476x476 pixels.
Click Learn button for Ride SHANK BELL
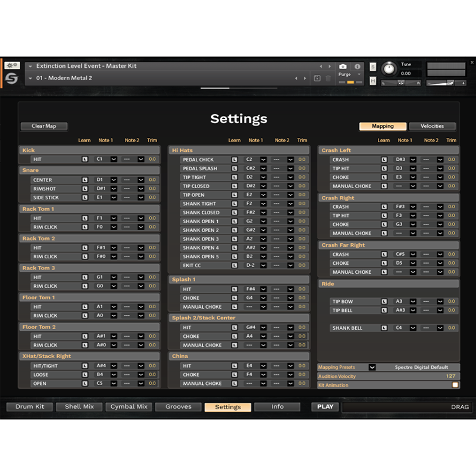coord(384,328)
